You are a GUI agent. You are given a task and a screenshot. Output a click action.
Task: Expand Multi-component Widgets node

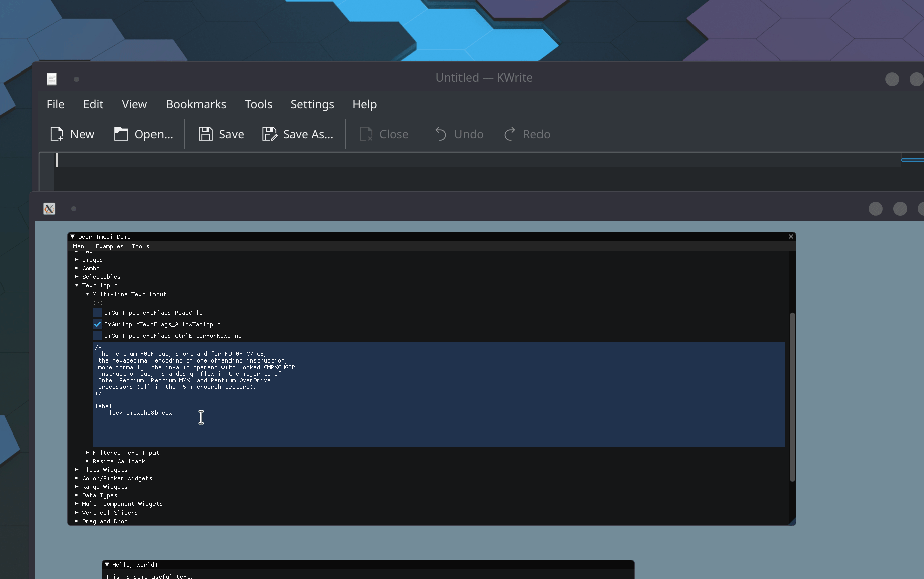77,504
